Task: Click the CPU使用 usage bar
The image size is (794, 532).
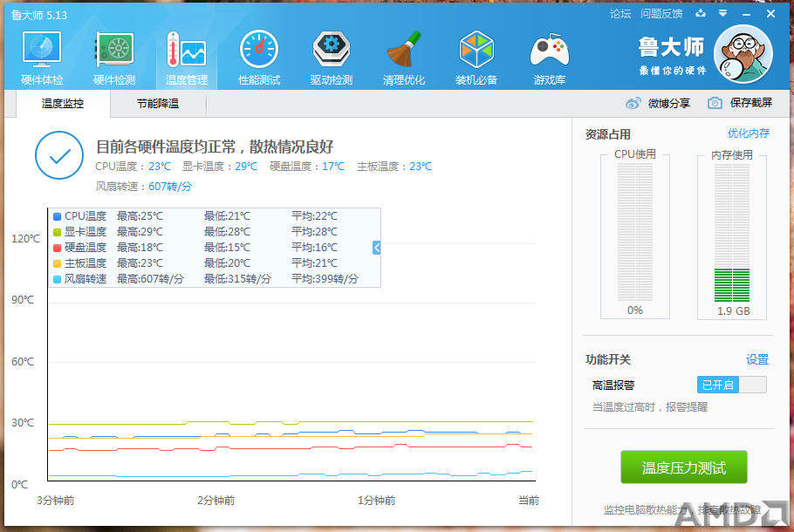Action: (635, 232)
